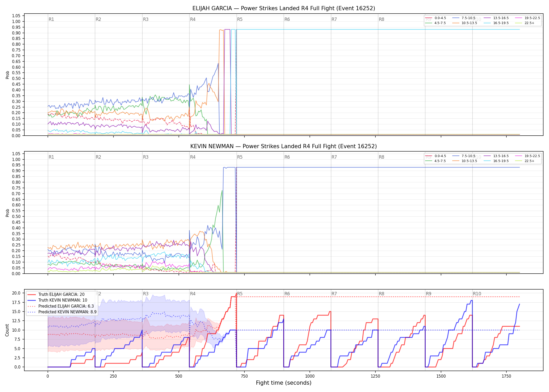Click the R7 round marker in Newman chart

(334, 157)
